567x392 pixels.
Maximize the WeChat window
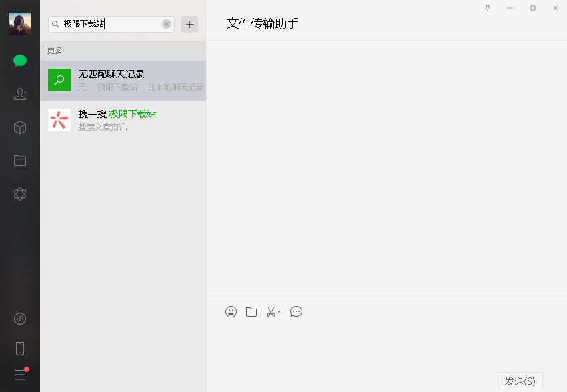click(x=533, y=8)
